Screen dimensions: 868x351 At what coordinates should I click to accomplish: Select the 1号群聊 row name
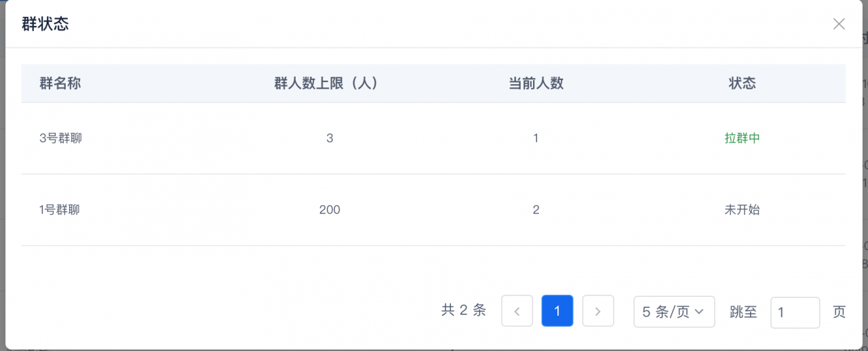[60, 210]
